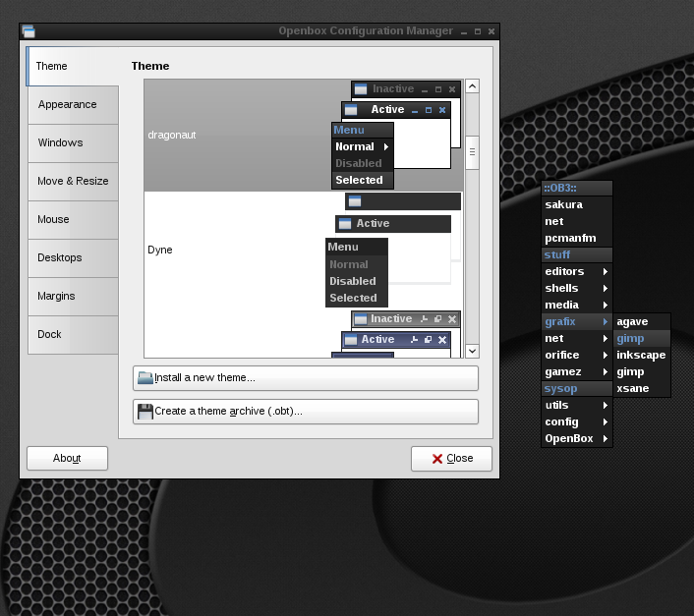Select the Dyne theme row

[x=304, y=250]
